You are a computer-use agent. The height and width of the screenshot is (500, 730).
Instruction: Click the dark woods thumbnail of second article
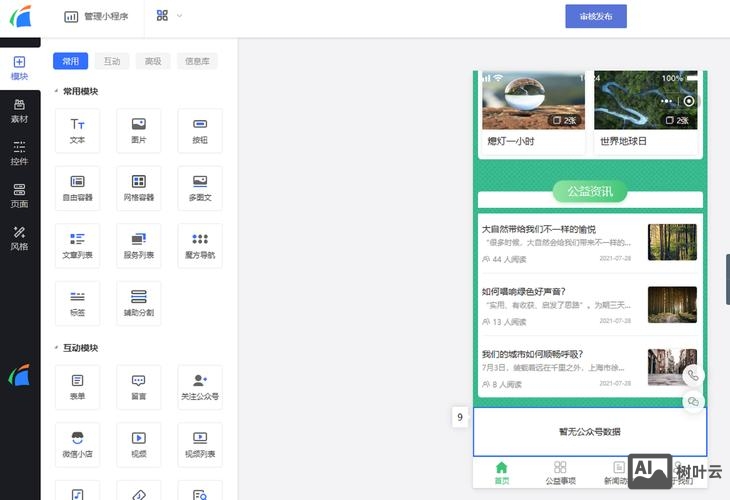[672, 304]
